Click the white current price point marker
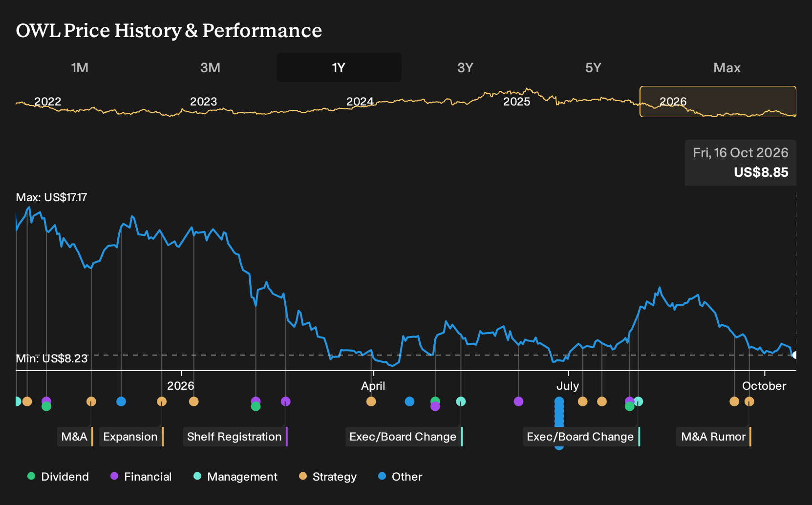 click(x=794, y=355)
